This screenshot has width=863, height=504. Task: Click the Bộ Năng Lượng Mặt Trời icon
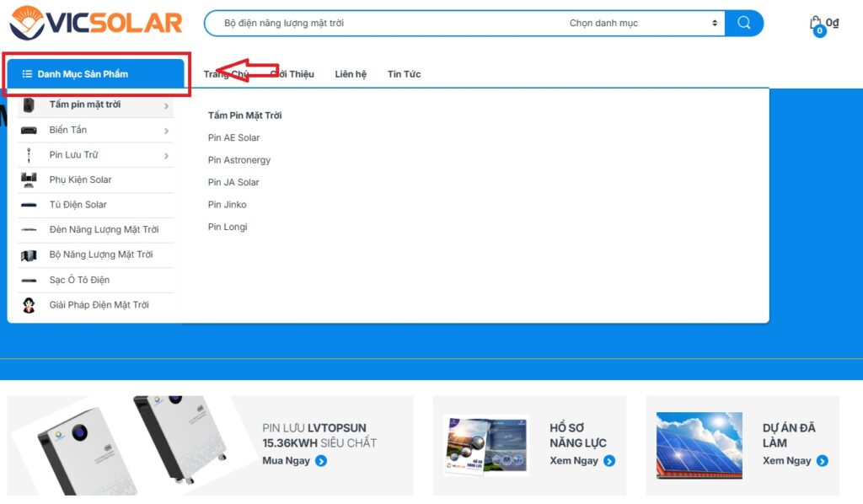pyautogui.click(x=29, y=255)
